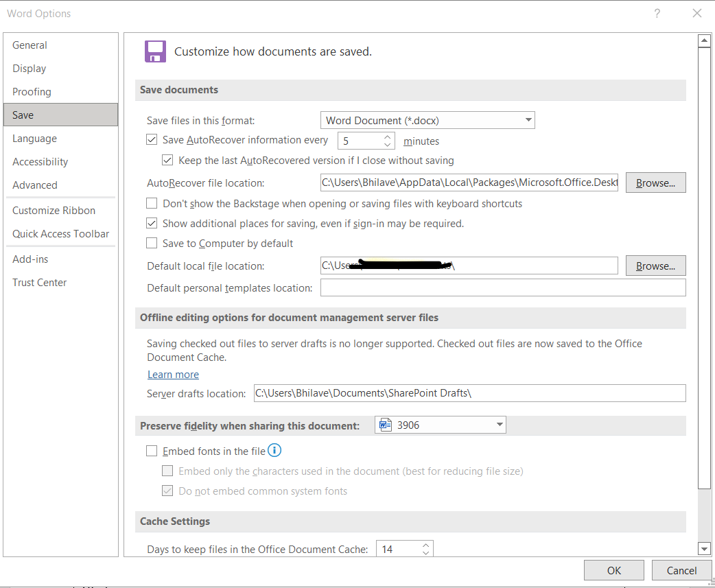Click the purple save disk icon
This screenshot has height=588, width=715.
[x=155, y=51]
